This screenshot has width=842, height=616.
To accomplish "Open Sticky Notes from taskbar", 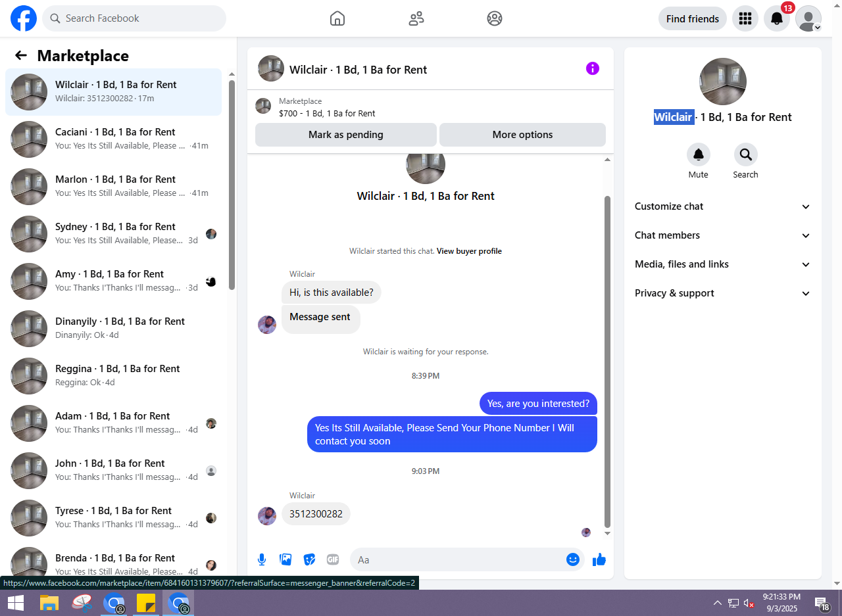I will 145,603.
